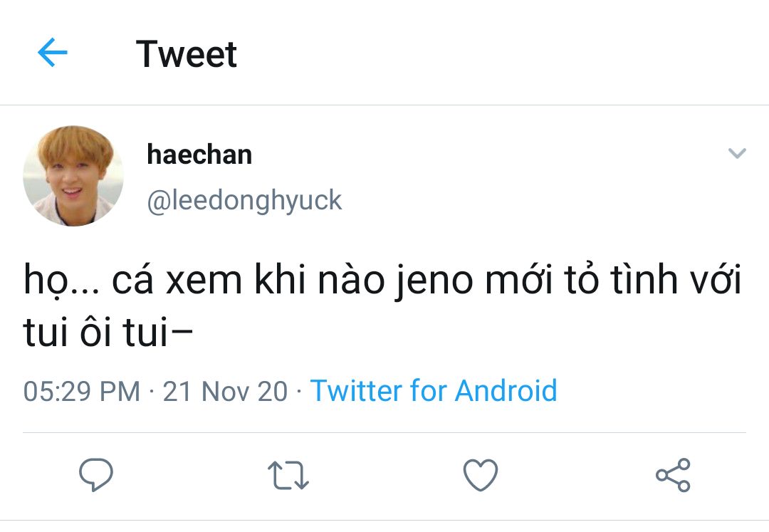The width and height of the screenshot is (769, 532).
Task: Open haechan's profile picture
Action: (73, 176)
